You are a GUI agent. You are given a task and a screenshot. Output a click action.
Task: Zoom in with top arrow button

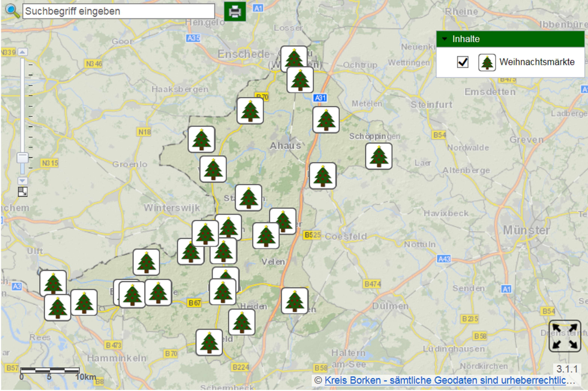(x=22, y=52)
